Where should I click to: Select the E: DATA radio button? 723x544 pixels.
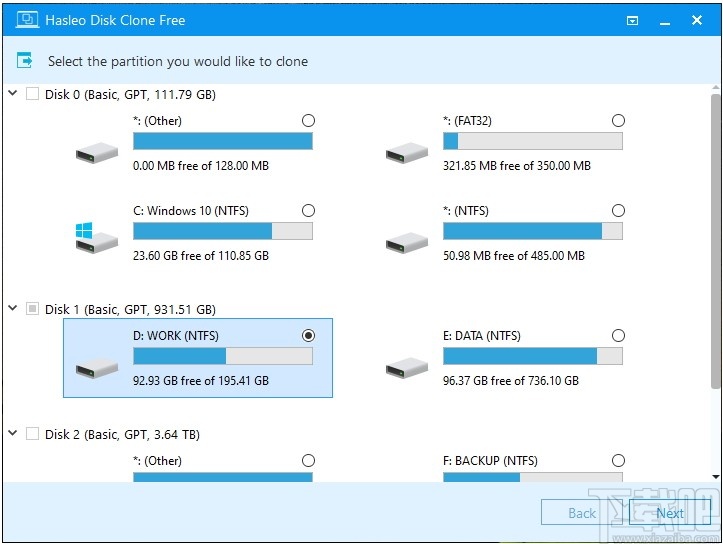[618, 336]
